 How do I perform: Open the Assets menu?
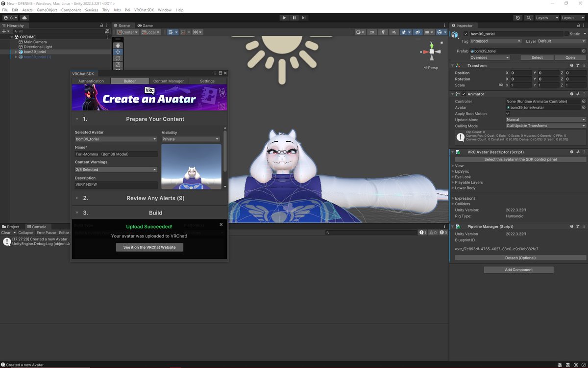[27, 10]
